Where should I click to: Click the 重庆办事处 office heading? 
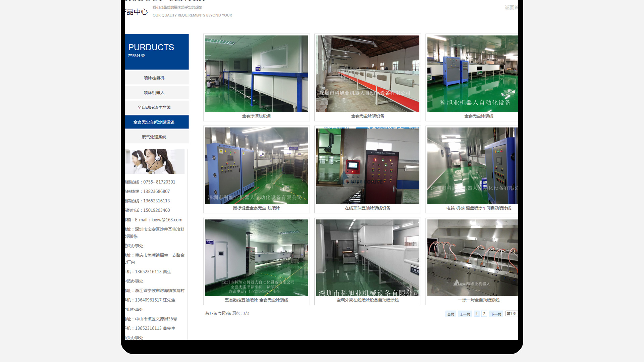click(x=134, y=246)
